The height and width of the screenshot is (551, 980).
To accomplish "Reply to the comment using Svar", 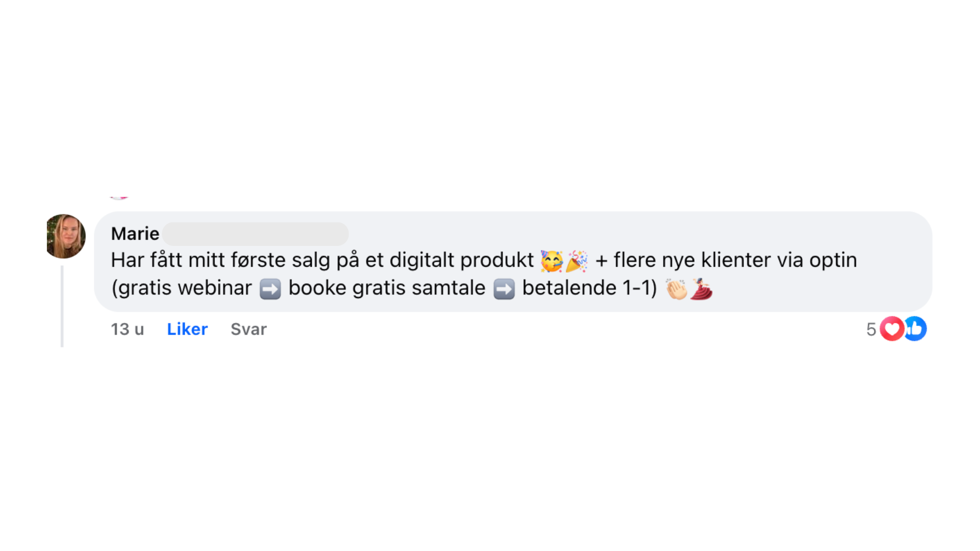I will [249, 329].
